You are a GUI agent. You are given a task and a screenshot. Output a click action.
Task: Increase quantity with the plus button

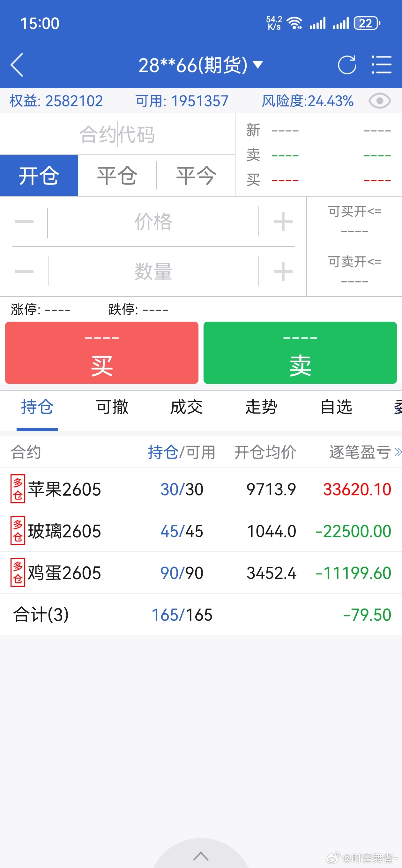click(283, 271)
